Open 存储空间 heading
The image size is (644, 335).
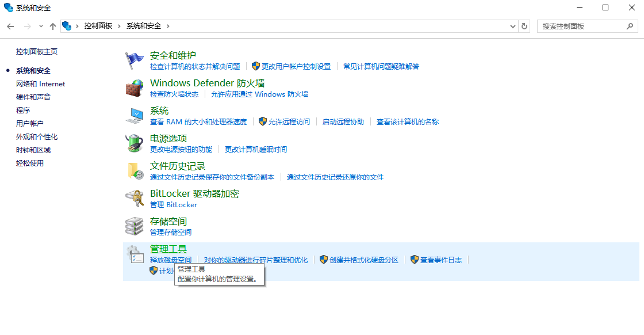click(168, 221)
